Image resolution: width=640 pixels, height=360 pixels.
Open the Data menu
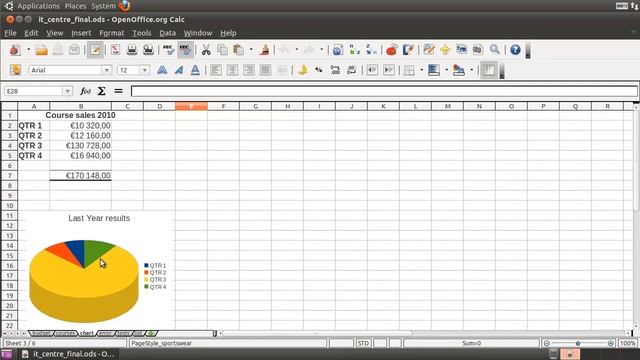pyautogui.click(x=167, y=33)
